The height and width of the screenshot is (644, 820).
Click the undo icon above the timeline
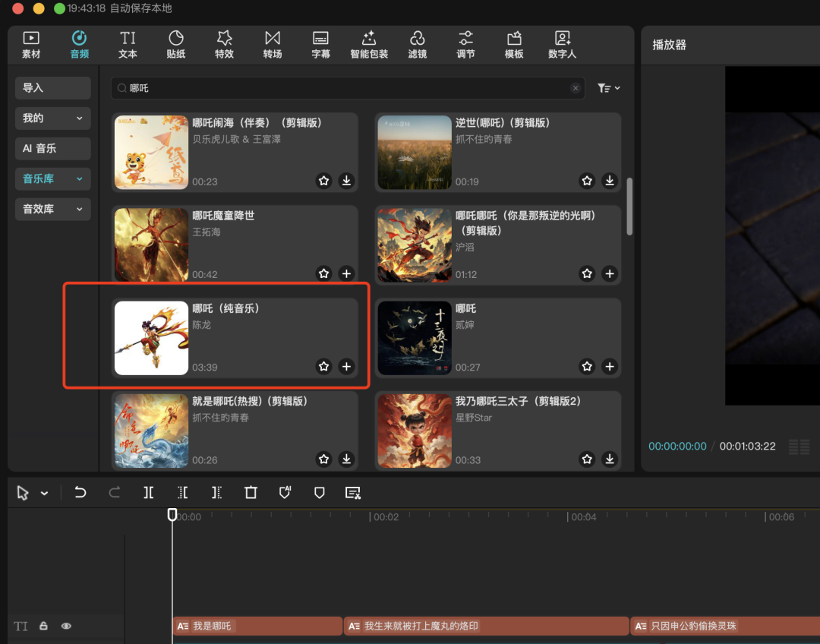pos(80,492)
